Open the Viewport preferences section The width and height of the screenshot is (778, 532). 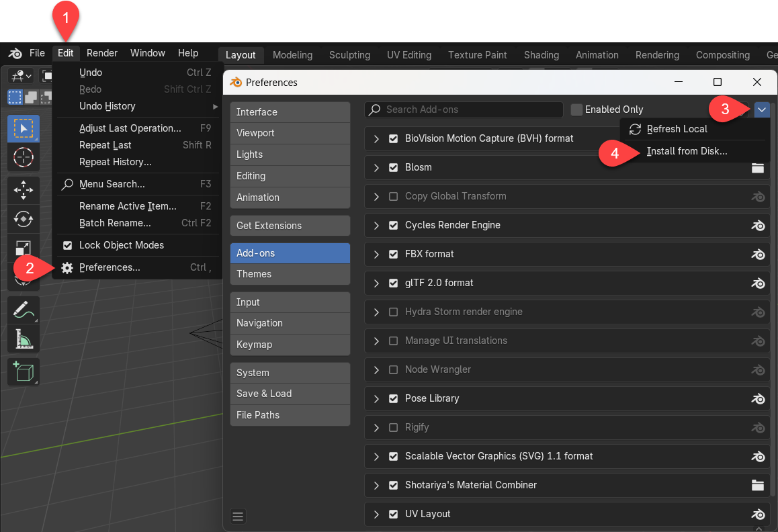(x=290, y=134)
